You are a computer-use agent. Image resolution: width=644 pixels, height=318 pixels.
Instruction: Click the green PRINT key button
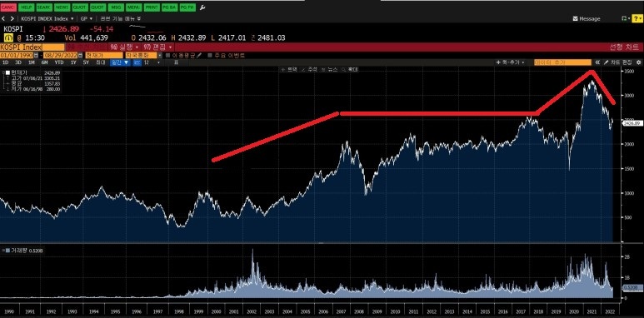(x=152, y=7)
